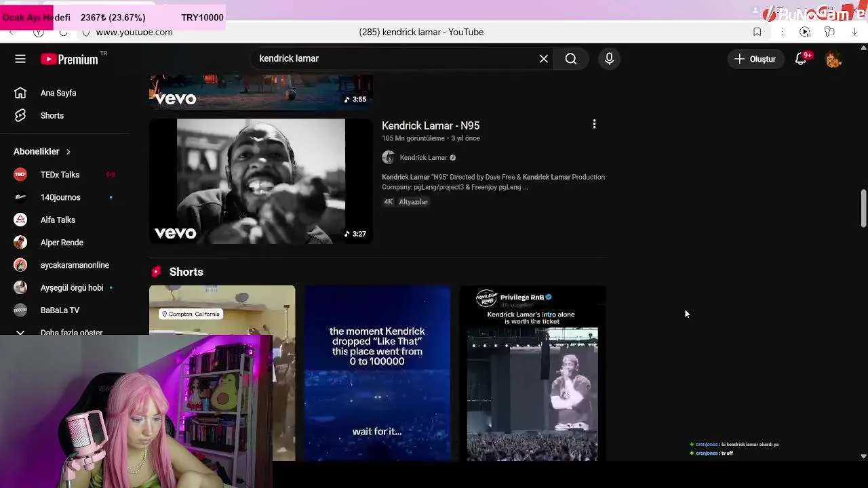Click the www.youtube.com address
Viewport: 868px width, 488px height.
(x=134, y=32)
